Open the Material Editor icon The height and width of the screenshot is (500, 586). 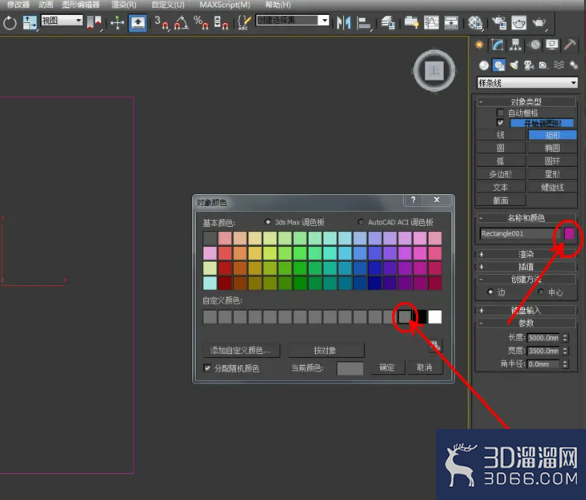coord(475,23)
